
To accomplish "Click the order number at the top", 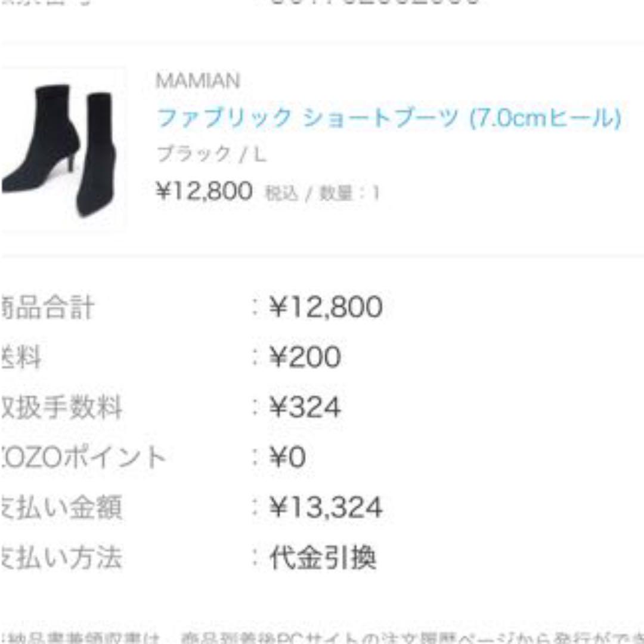I will 374,2.
